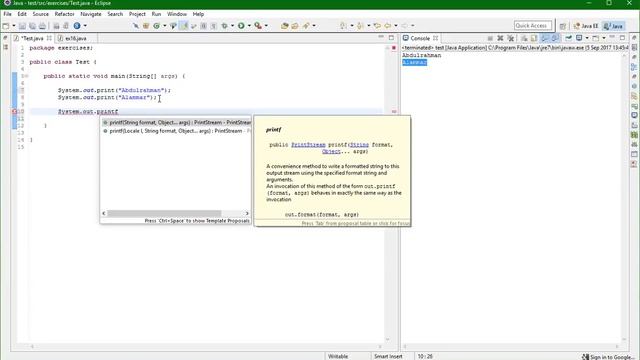Image resolution: width=640 pixels, height=360 pixels.
Task: Click the blue round toolbar icon
Action: coord(77,26)
